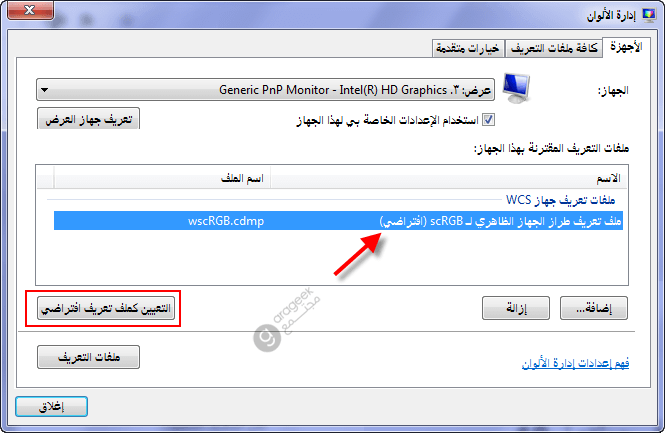
Task: Click the 'ملفات تعريف جهاز WCS' group header
Action: pyautogui.click(x=560, y=199)
